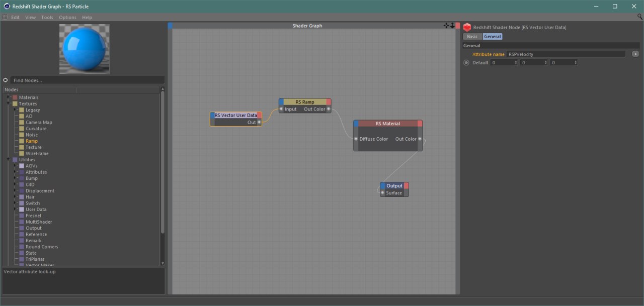This screenshot has height=306, width=644.
Task: Click the red corner square on RS Material node
Action: point(420,123)
